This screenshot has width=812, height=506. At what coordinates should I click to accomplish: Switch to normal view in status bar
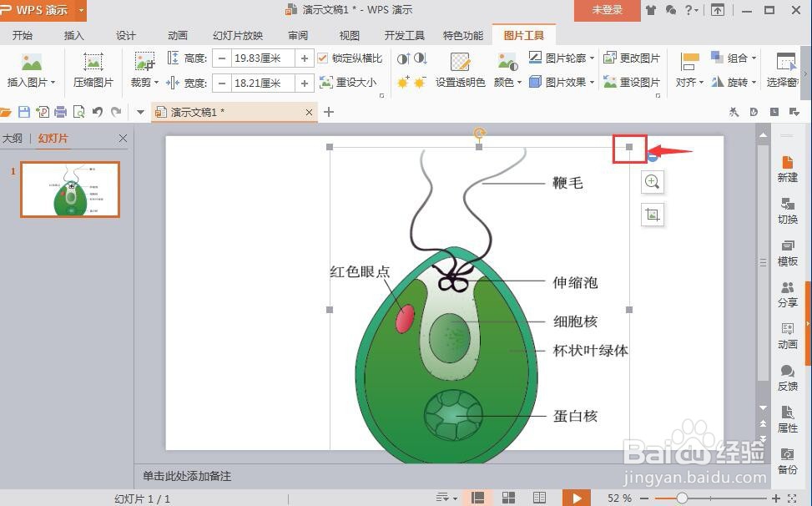tap(477, 498)
